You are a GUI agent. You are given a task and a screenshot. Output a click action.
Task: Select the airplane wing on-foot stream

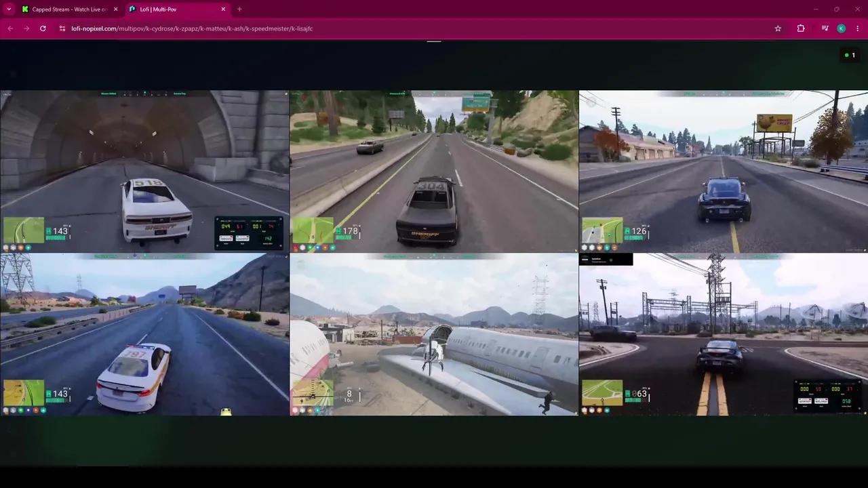[434, 334]
